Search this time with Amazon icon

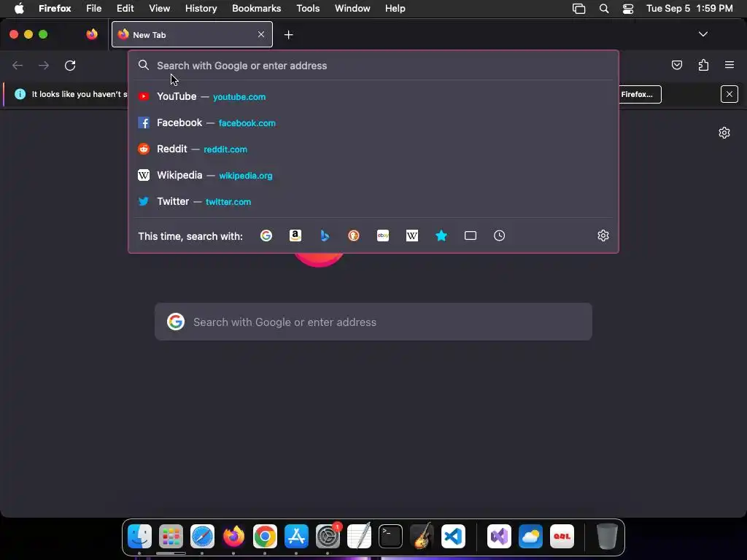295,236
